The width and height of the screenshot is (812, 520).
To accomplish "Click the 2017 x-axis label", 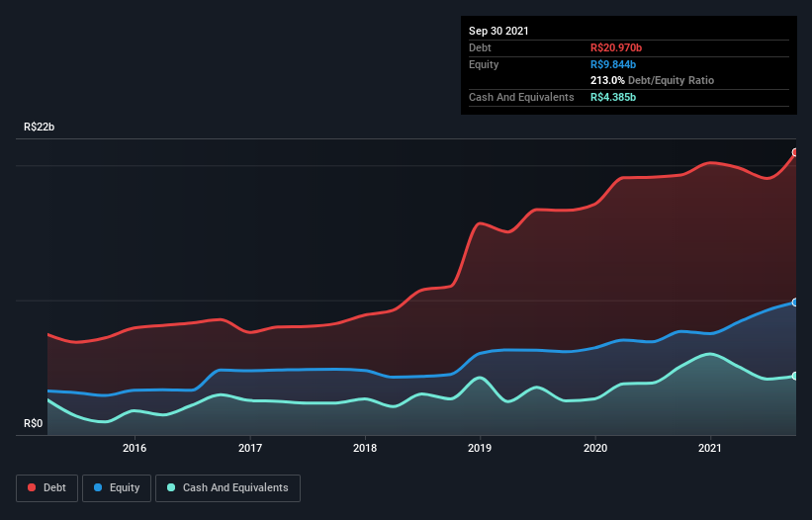I will [250, 448].
